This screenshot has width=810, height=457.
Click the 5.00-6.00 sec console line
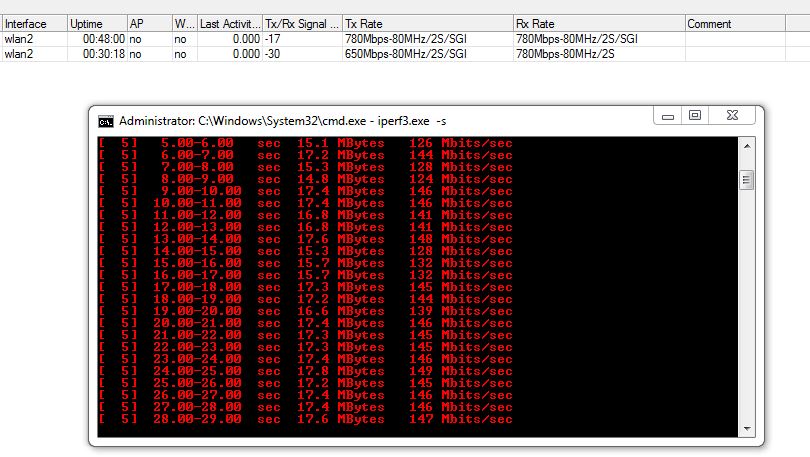(306, 143)
